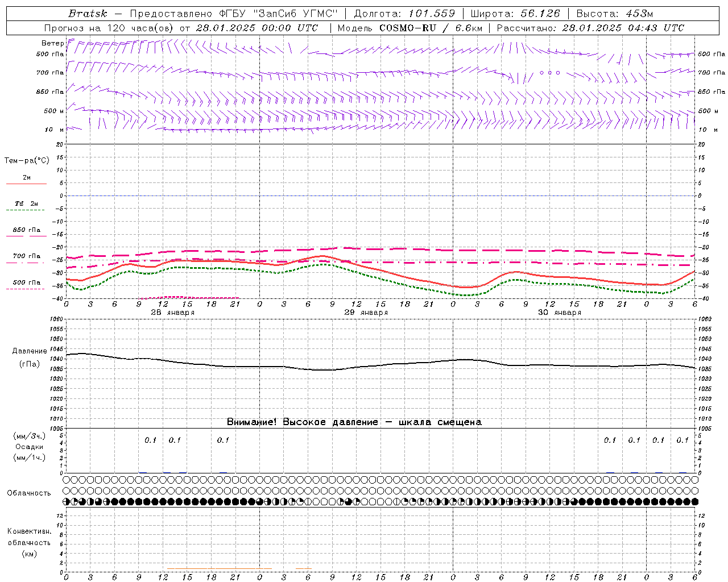Click the Давление pressure section label
The image size is (728, 582).
[x=30, y=351]
